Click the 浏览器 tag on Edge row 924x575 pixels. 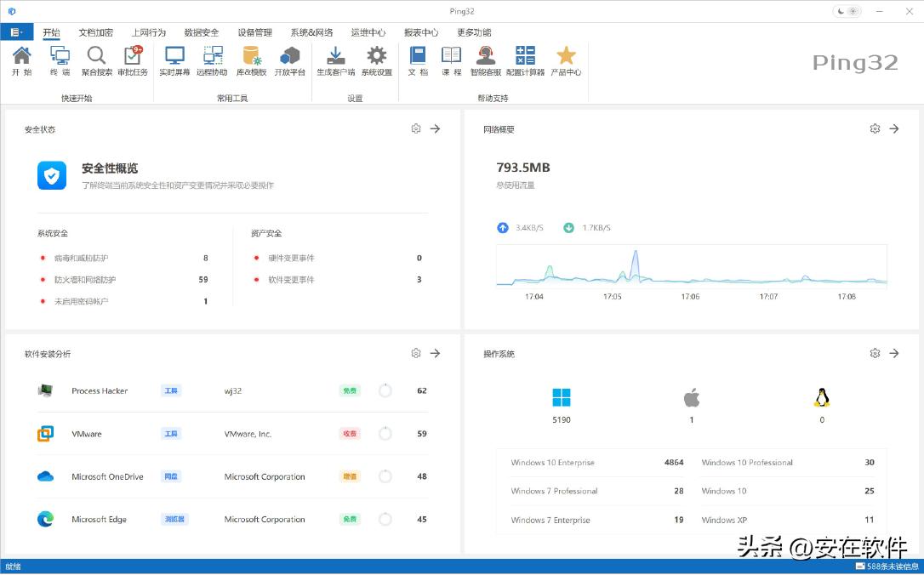coord(174,519)
